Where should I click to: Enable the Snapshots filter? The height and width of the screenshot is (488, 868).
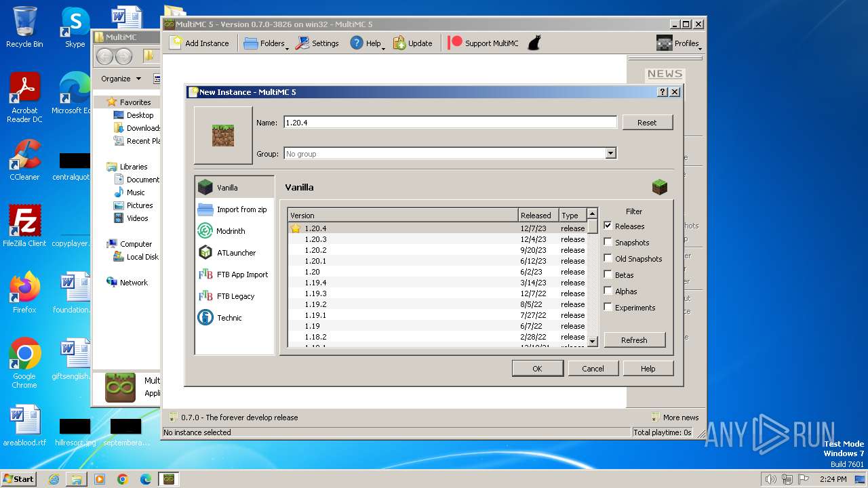(608, 242)
